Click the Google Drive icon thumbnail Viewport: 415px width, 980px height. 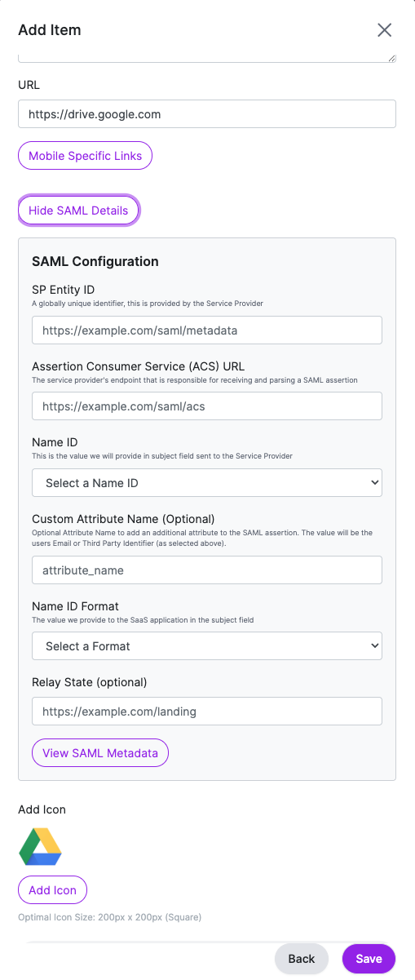[x=41, y=846]
